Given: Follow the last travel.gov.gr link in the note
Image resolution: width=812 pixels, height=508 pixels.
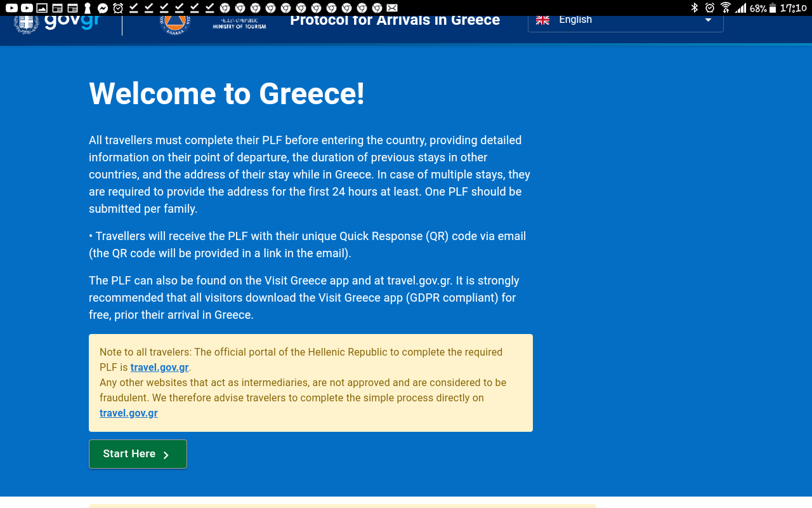Looking at the screenshot, I should pyautogui.click(x=128, y=413).
